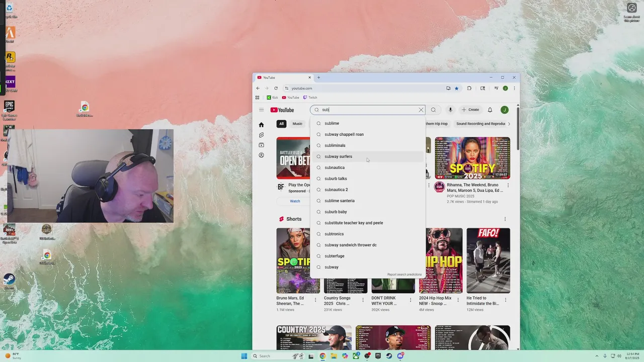Select 'subtronics' suggestion
Screen dimensions: 644x362
[368, 234]
